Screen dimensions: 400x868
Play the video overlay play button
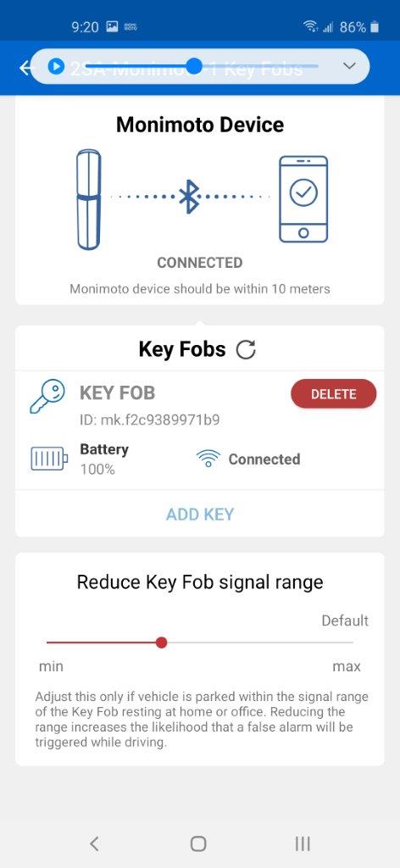(x=55, y=66)
